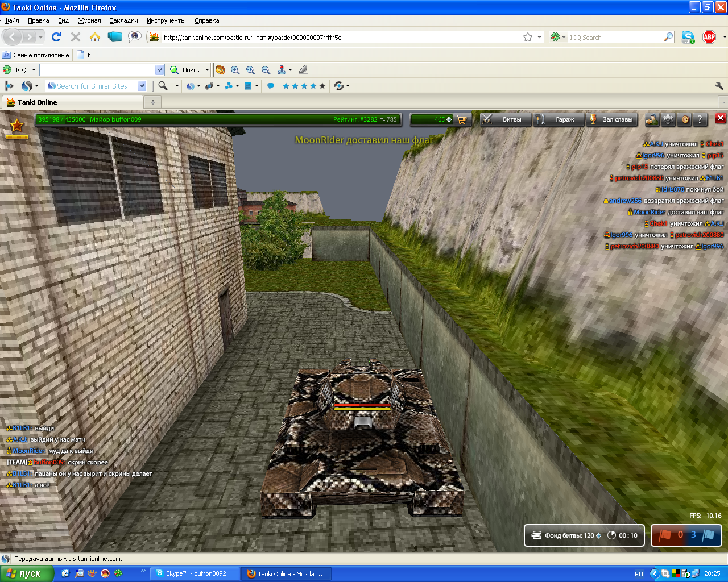Open the Windows пуск start menu
The height and width of the screenshot is (582, 728).
pyautogui.click(x=27, y=573)
